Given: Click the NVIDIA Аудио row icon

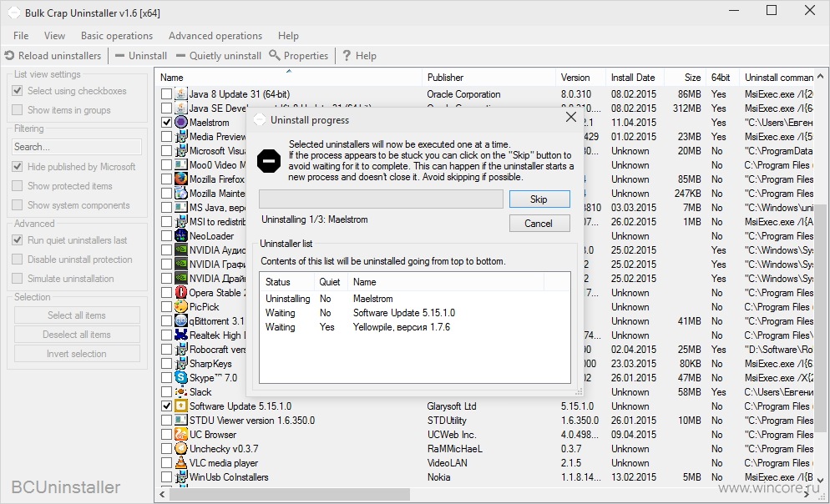Looking at the screenshot, I should tap(181, 249).
